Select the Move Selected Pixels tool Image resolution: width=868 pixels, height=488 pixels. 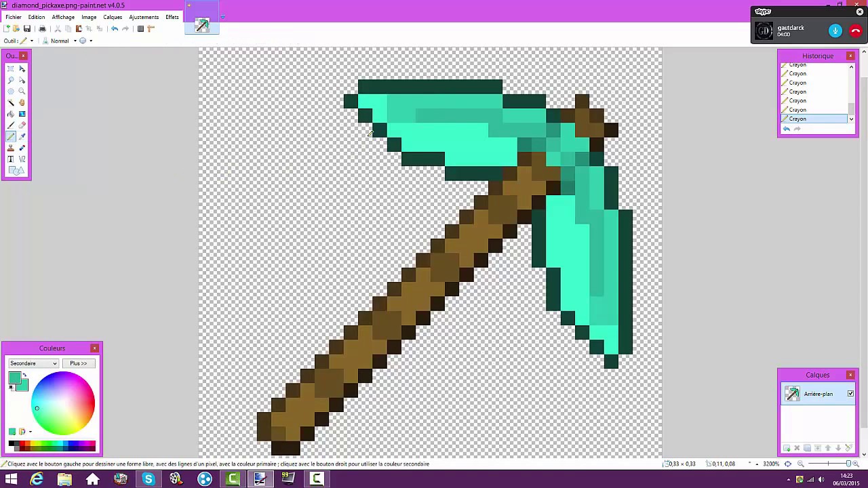coord(22,68)
